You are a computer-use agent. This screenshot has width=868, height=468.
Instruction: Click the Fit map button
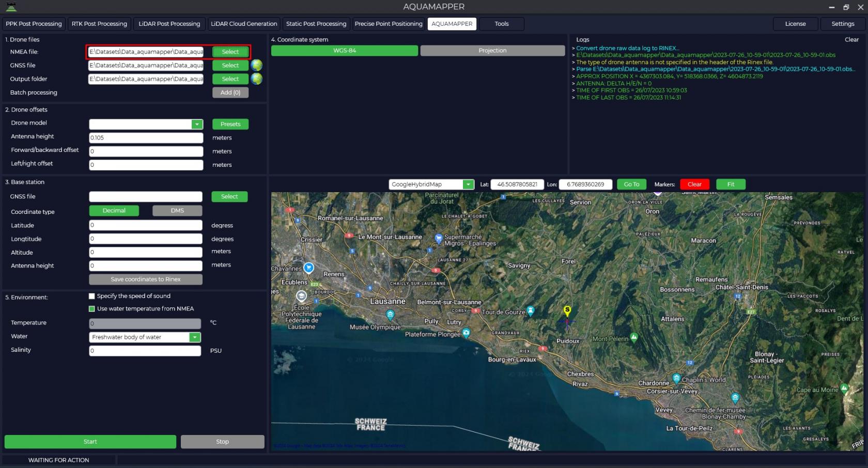click(x=731, y=184)
